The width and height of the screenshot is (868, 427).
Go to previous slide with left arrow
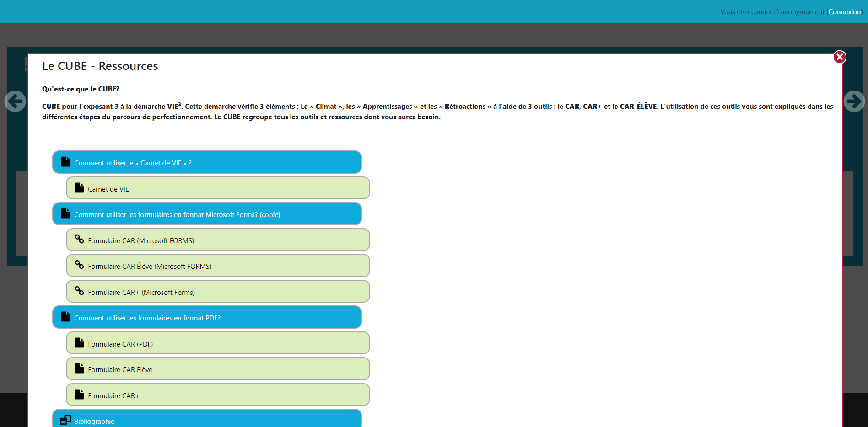coord(15,101)
